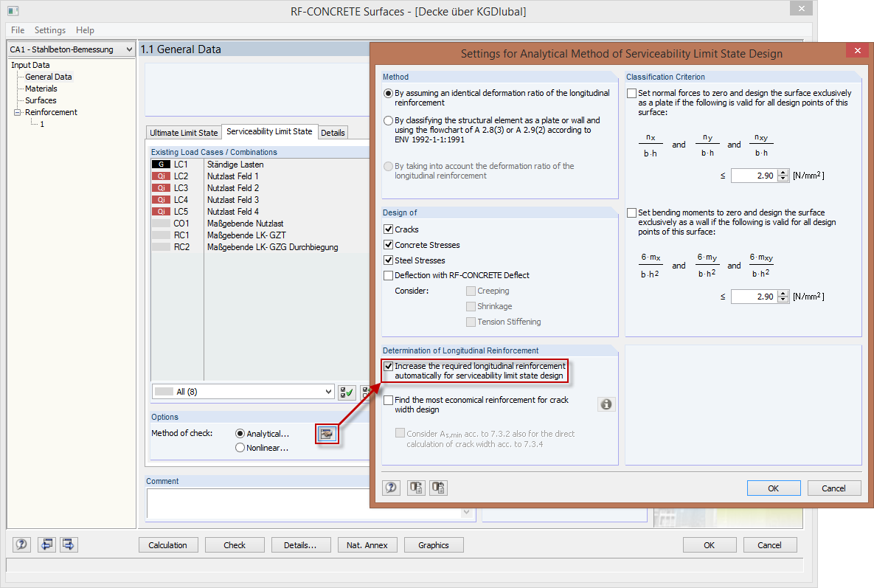Click the save settings as default icon
874x588 pixels.
(438, 488)
